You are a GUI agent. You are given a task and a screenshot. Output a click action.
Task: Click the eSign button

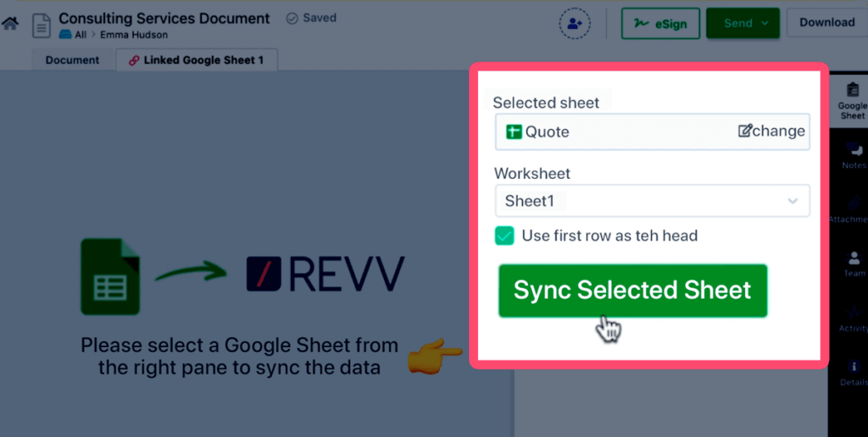(x=660, y=23)
